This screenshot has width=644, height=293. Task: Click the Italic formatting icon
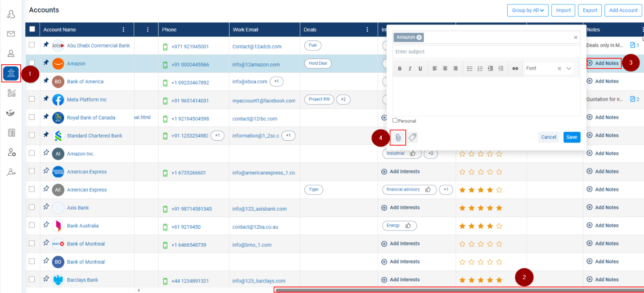410,69
